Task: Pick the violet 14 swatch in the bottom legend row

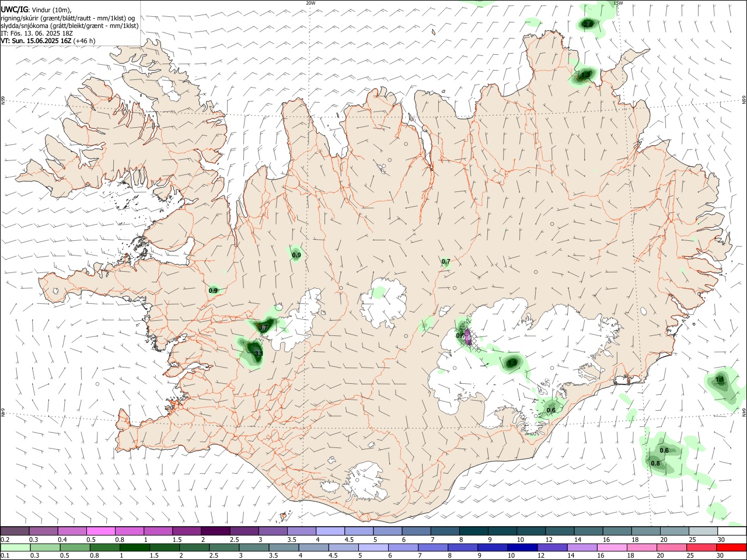Action: tap(582, 547)
